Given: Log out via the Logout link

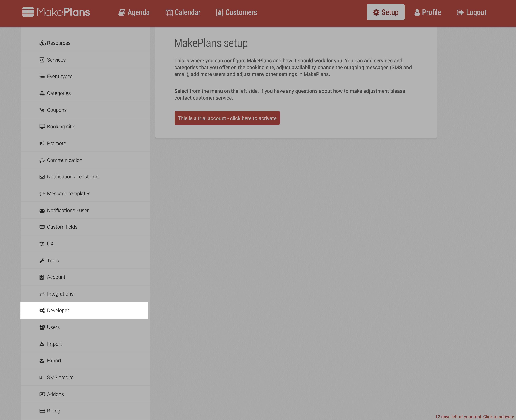Looking at the screenshot, I should pos(472,12).
